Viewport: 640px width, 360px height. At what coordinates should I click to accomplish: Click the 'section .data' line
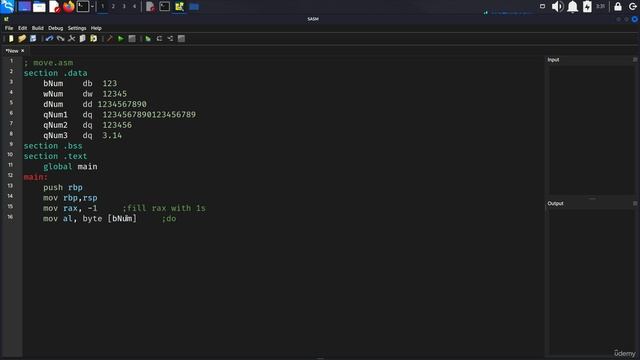point(55,73)
